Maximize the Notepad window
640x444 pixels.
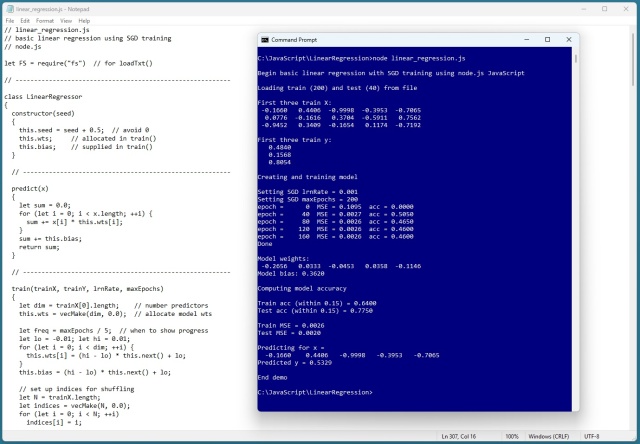604,9
